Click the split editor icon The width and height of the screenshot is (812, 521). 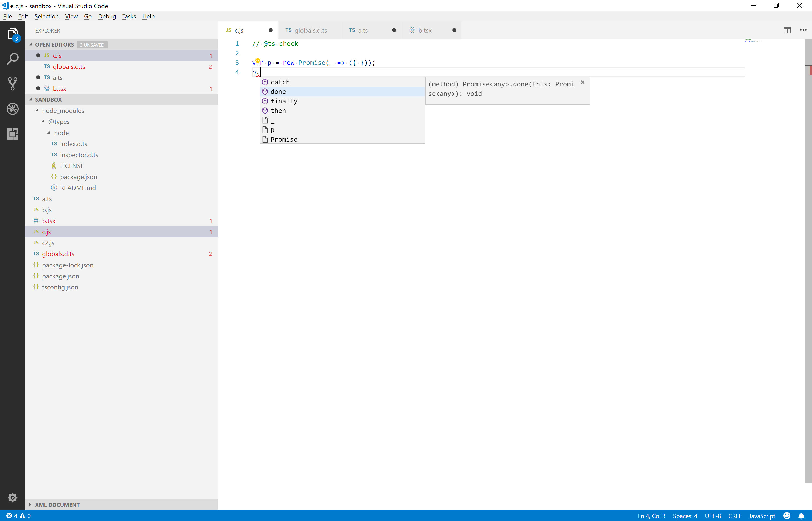tap(787, 30)
